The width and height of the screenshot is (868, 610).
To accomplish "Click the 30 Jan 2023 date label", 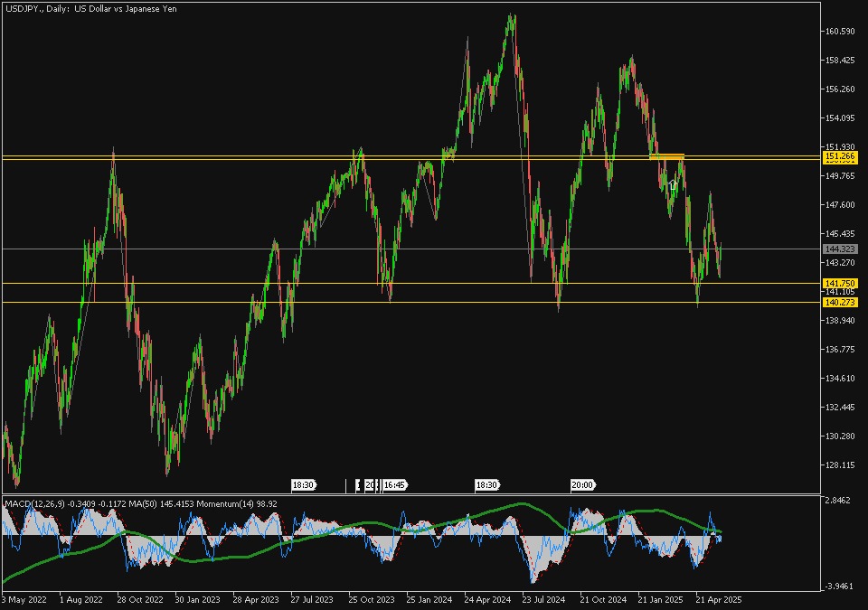I will point(198,599).
